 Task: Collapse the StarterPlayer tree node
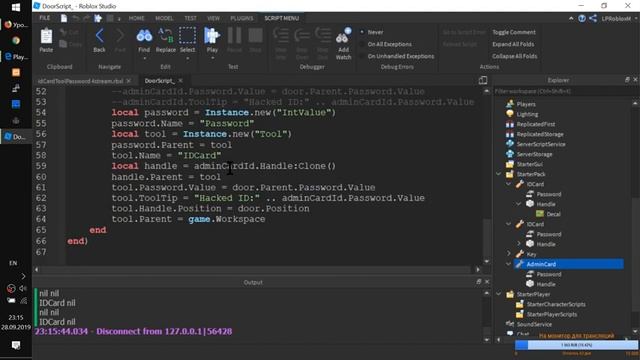(x=498, y=294)
